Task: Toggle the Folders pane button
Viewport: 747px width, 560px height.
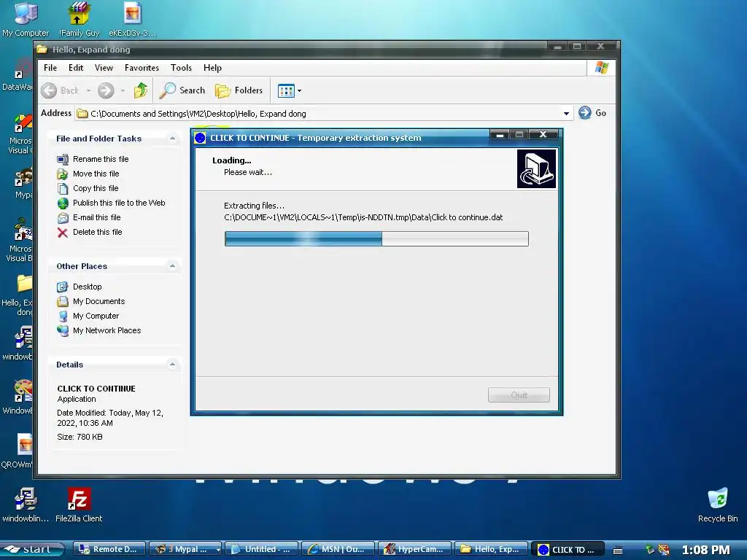Action: point(239,90)
